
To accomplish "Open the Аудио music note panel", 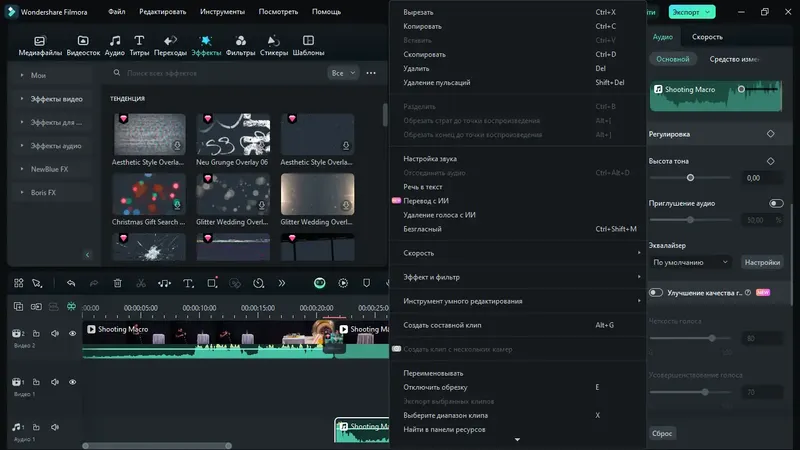I will 115,45.
